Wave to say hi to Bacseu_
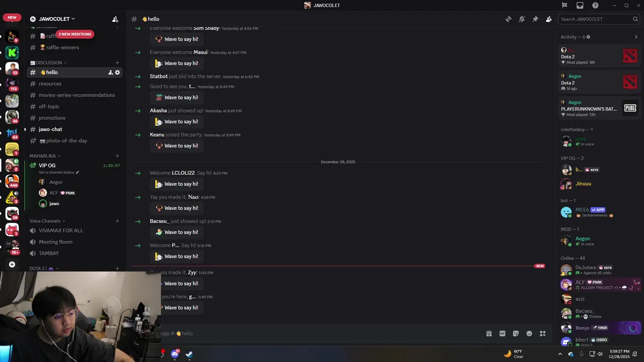Viewport: 644px width, 362px height. click(x=177, y=232)
